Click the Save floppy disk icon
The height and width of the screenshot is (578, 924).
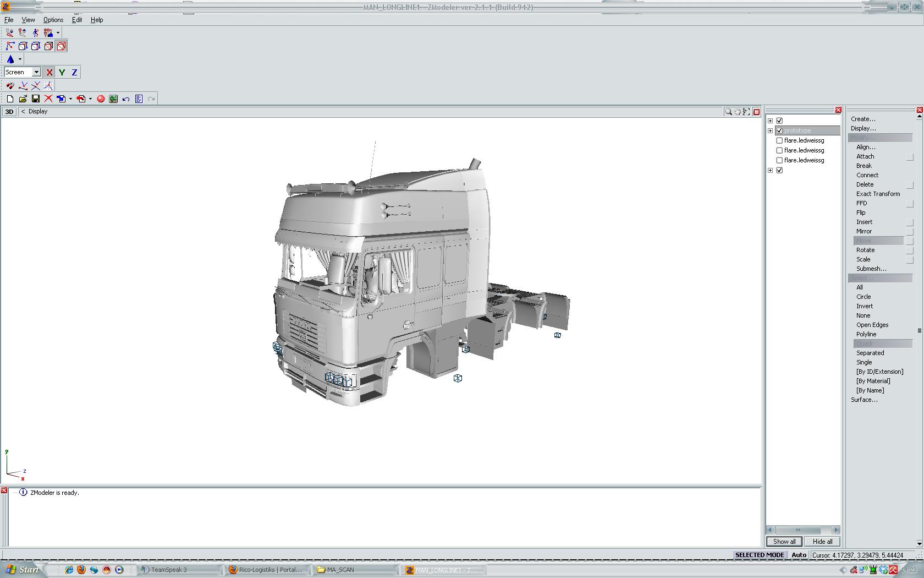36,99
